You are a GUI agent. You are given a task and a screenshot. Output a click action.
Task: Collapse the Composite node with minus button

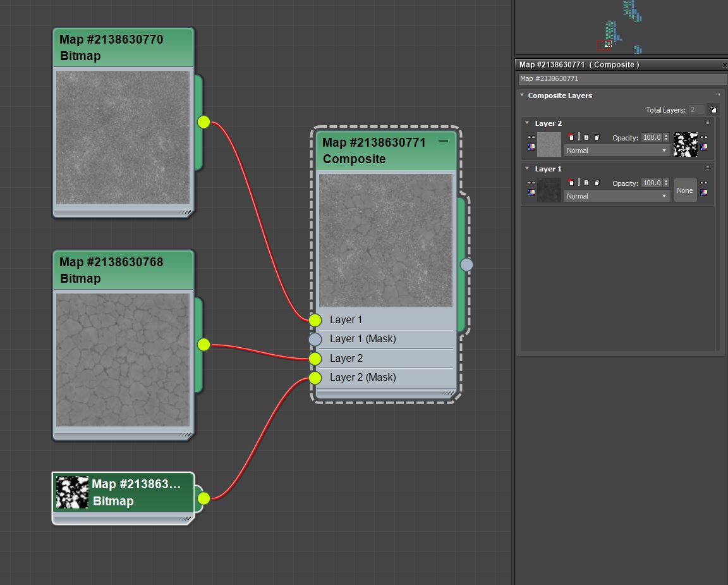443,141
